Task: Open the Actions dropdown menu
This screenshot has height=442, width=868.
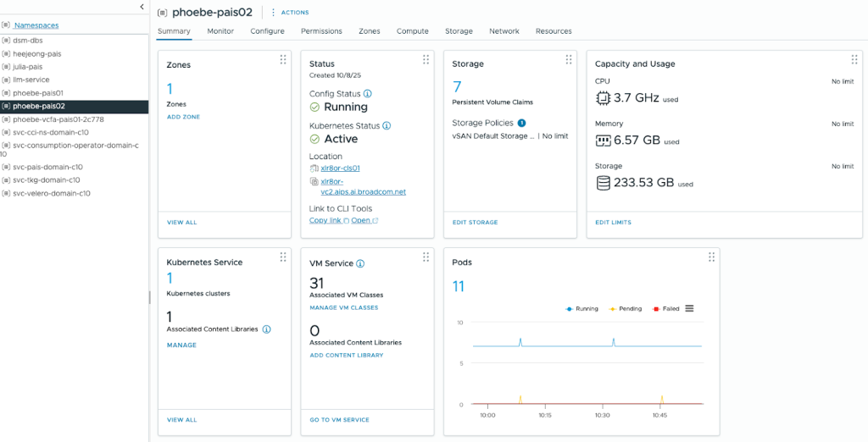Action: point(290,13)
